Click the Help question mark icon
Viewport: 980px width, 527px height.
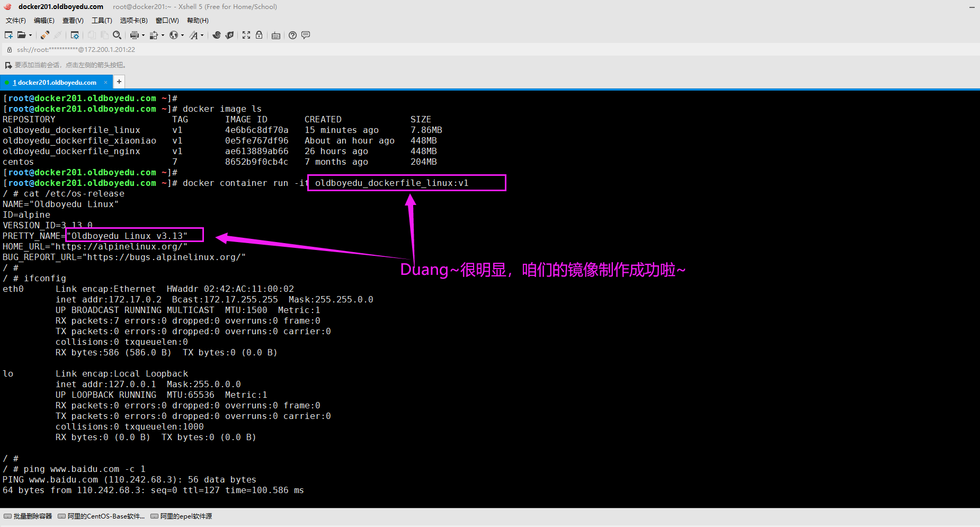tap(292, 35)
